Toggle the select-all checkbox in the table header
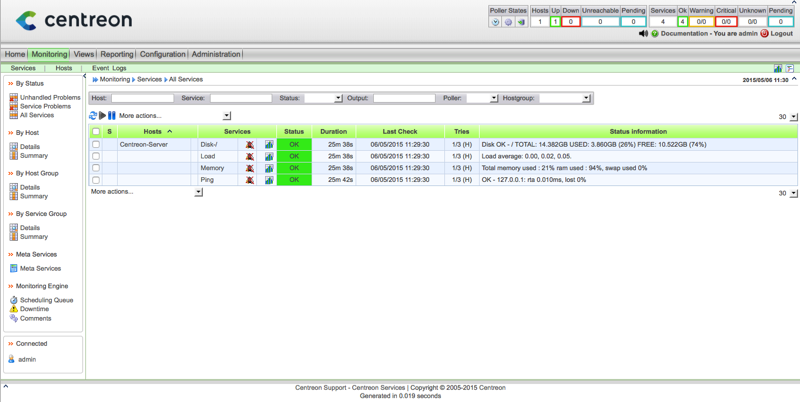The width and height of the screenshot is (800, 402). click(96, 132)
